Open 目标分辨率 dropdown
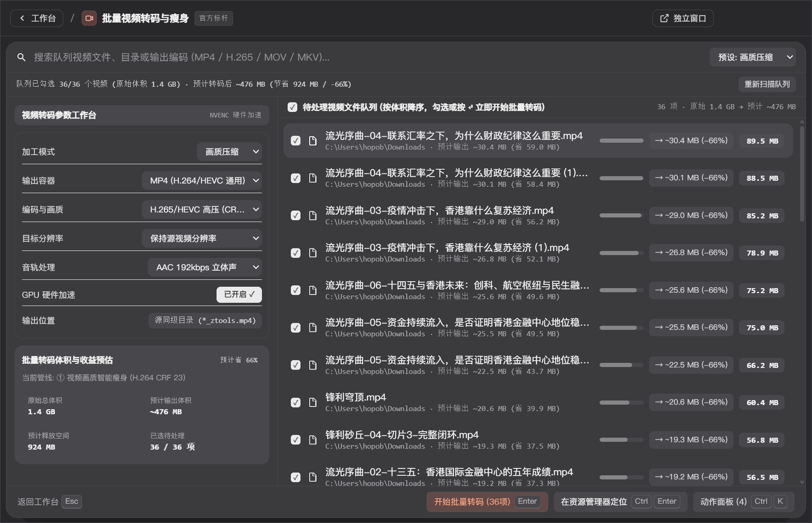 202,239
